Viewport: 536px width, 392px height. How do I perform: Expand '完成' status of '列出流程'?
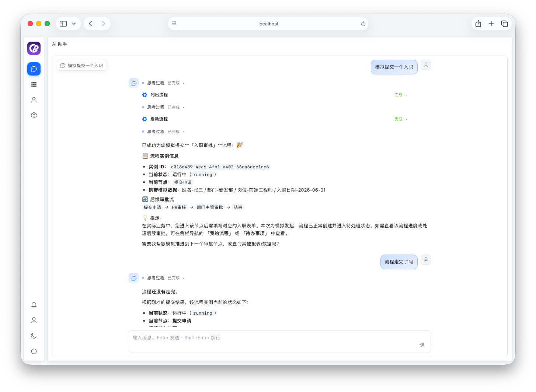401,95
